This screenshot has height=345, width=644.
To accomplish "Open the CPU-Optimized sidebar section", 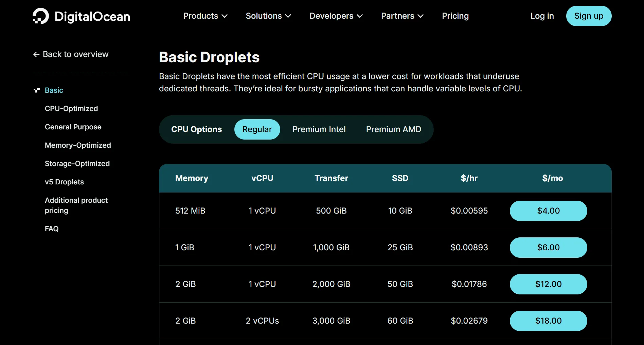I will tap(71, 109).
